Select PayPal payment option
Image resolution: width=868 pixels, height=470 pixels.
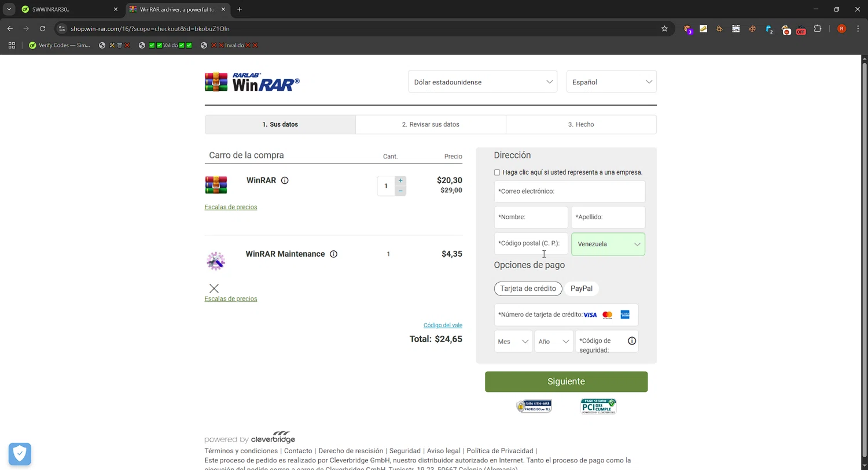click(x=582, y=288)
